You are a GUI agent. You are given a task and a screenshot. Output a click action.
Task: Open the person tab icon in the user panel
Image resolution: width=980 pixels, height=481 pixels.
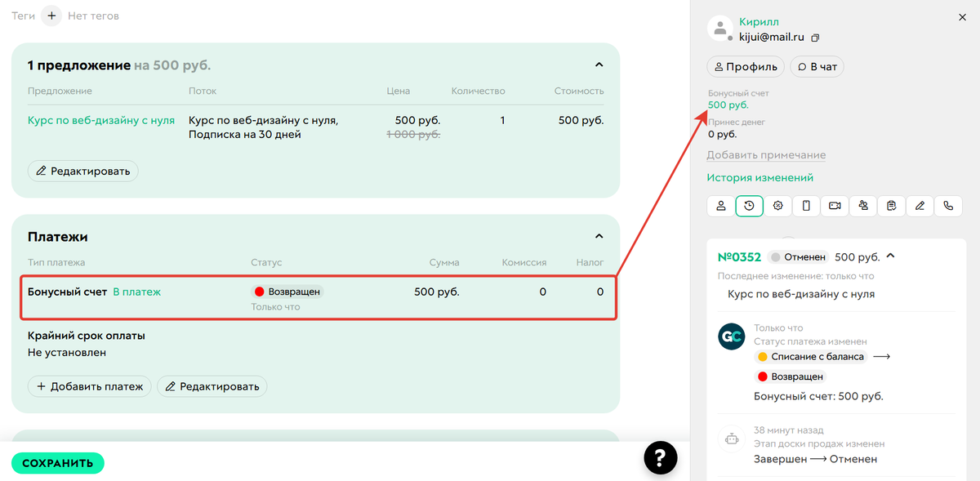coord(721,206)
